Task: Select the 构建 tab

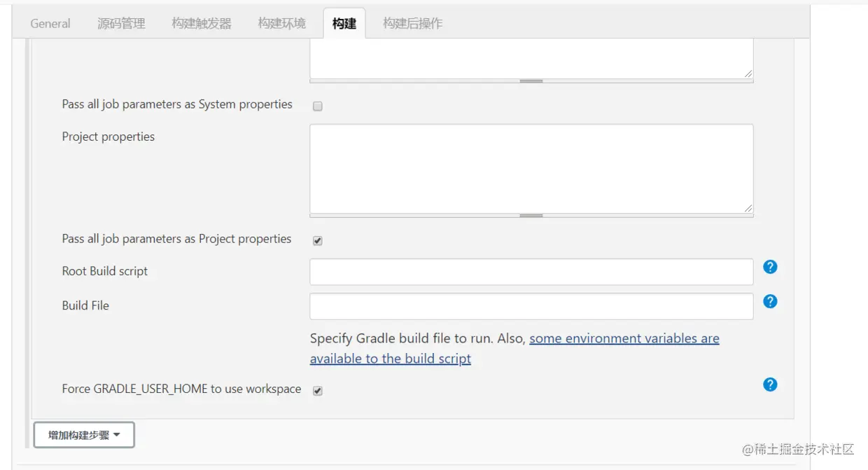Action: coord(344,23)
